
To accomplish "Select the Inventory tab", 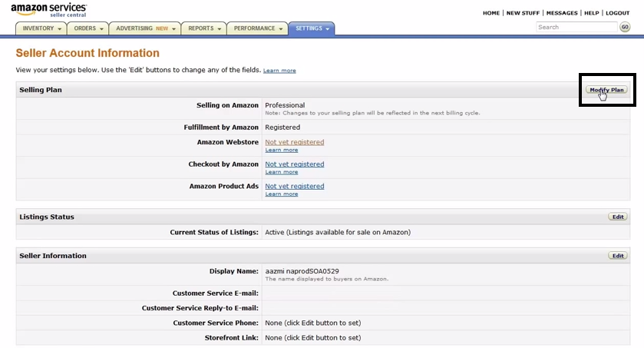I will tap(41, 28).
